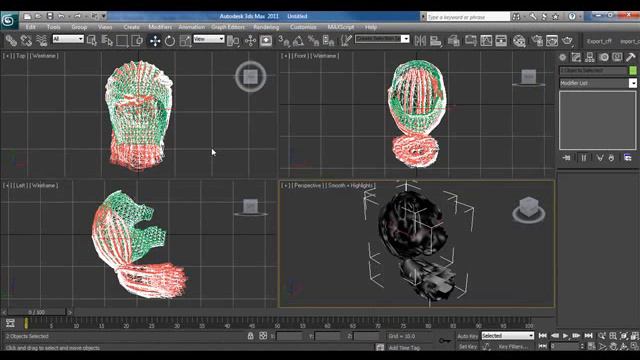
Task: Open the Material Editor icon
Action: (x=519, y=40)
